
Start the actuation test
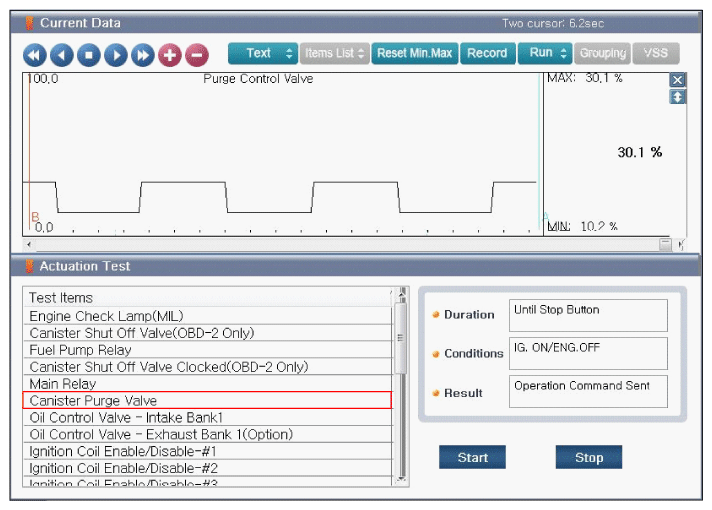[472, 457]
